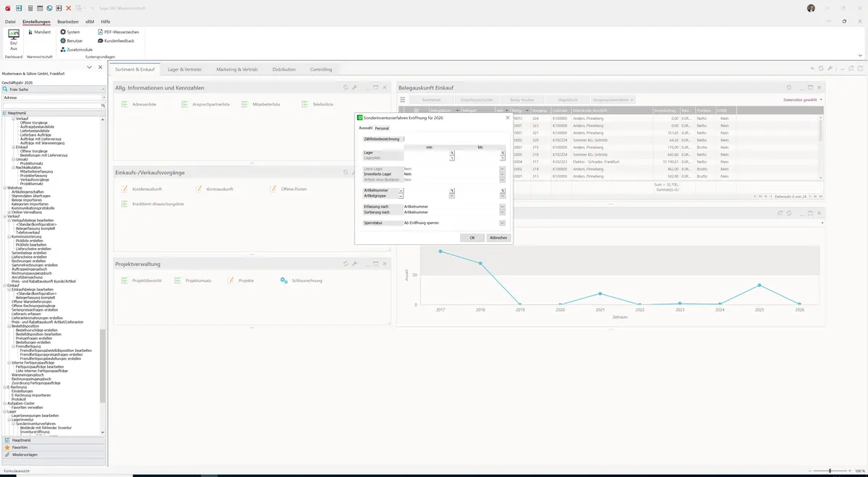The height and width of the screenshot is (477, 868).
Task: Open the Inventierte Lager dropdown in the dialog
Action: (x=502, y=174)
